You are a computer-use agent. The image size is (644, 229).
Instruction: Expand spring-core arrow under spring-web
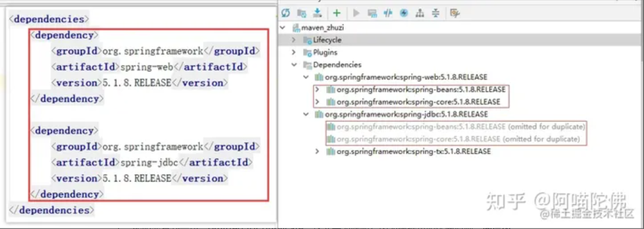pyautogui.click(x=318, y=102)
